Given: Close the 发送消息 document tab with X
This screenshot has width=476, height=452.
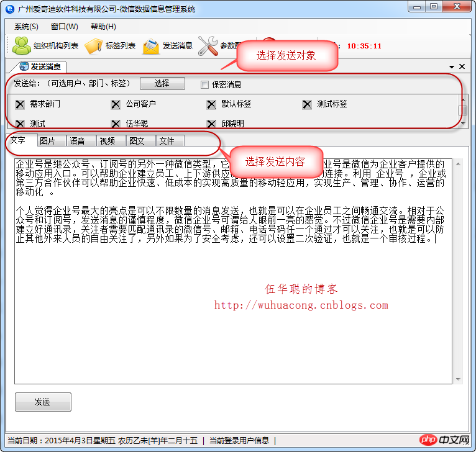Looking at the screenshot, I should (462, 66).
